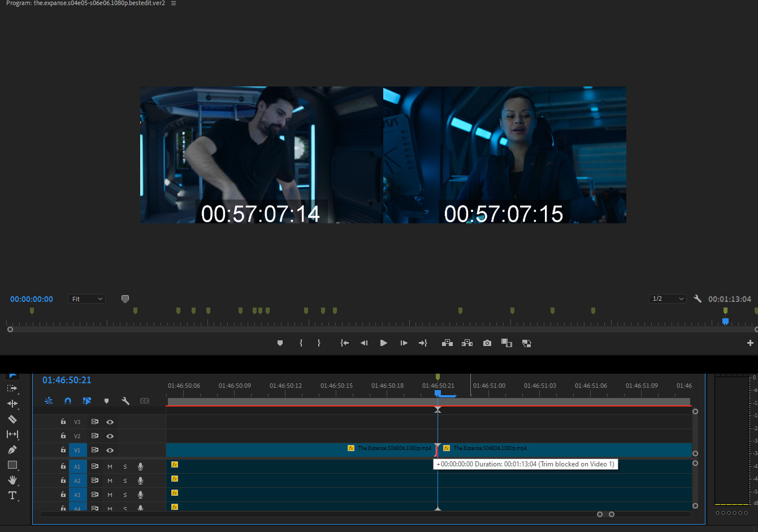This screenshot has height=532, width=758.
Task: Click the blue playhead in monitor scrubber
Action: pos(725,321)
